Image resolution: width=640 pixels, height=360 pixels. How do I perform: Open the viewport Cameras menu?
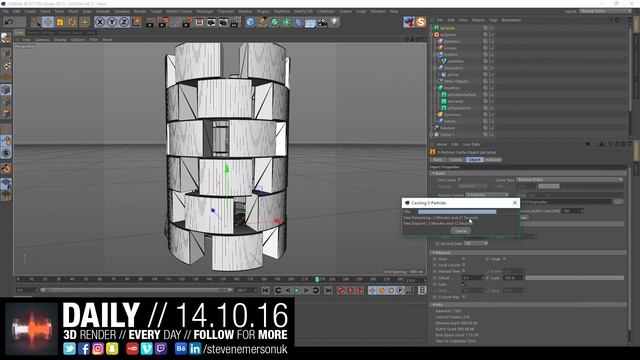click(x=42, y=40)
